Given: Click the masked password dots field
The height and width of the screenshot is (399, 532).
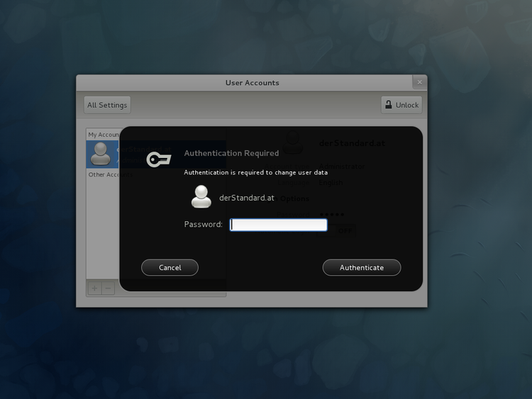Looking at the screenshot, I should [333, 214].
